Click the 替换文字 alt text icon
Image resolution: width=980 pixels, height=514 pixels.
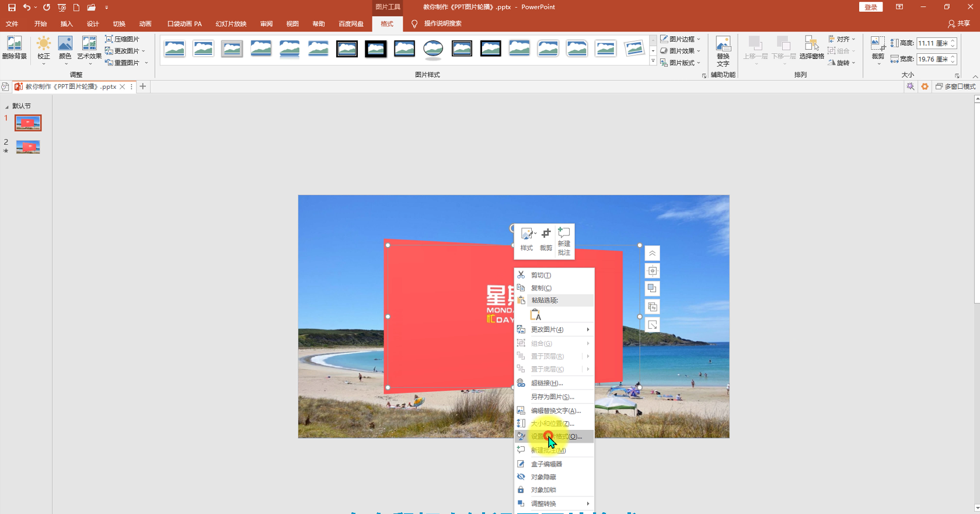pos(723,51)
